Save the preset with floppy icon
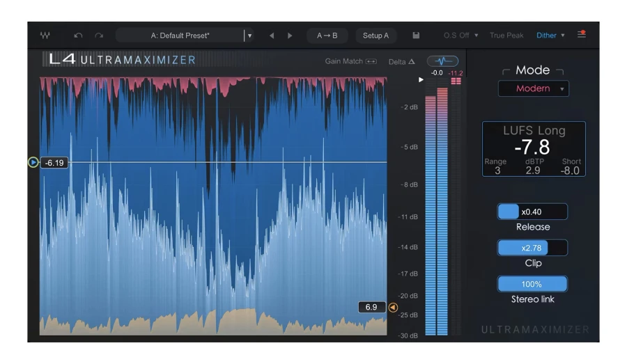627x364 pixels. (x=416, y=35)
